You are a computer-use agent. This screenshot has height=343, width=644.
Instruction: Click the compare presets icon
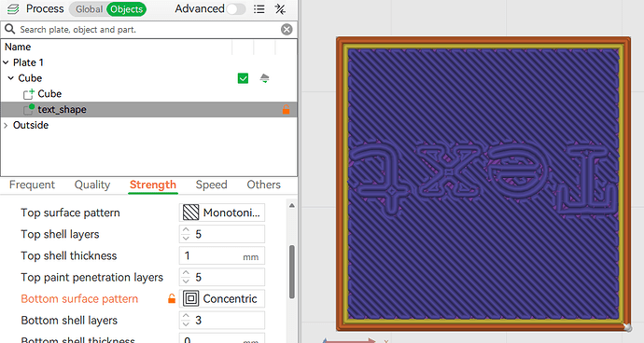click(x=281, y=9)
